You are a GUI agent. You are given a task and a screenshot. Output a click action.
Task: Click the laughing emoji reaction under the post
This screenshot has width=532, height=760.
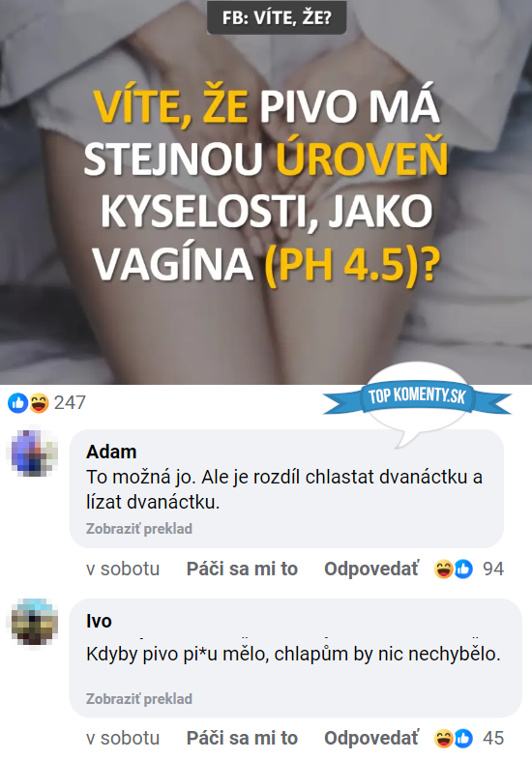[39, 403]
